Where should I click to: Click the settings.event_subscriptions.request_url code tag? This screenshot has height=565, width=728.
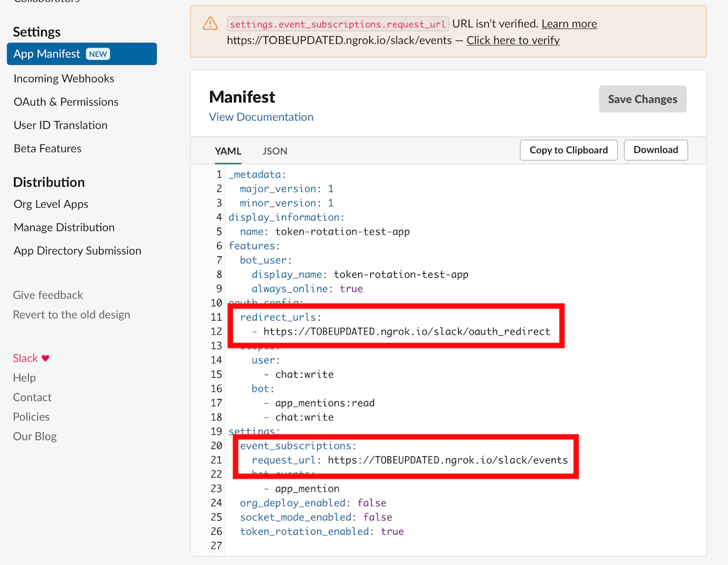click(x=337, y=24)
